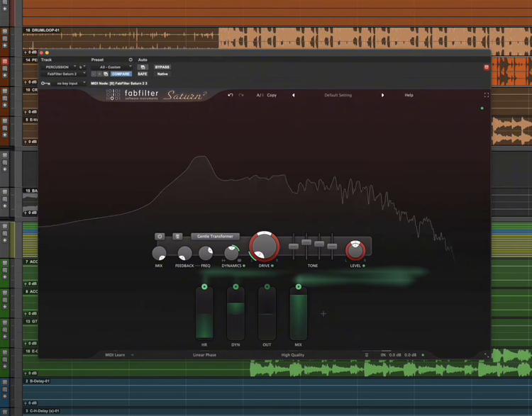Open plug-in automation enable icon under Auto

(x=143, y=67)
